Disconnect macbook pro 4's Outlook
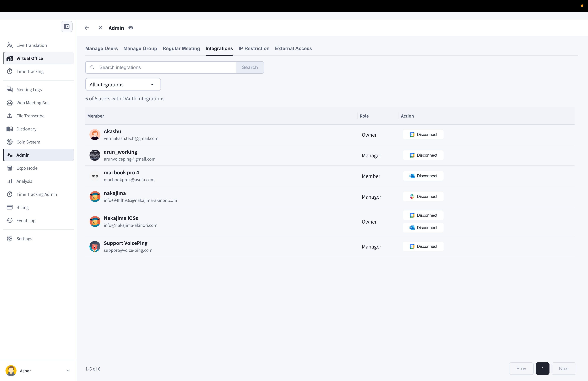 coord(423,176)
